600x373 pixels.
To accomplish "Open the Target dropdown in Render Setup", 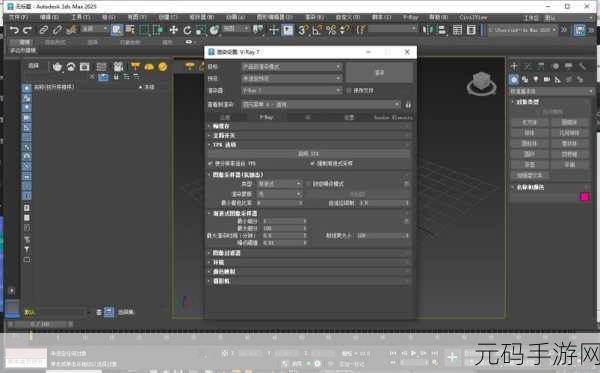I will pyautogui.click(x=292, y=67).
